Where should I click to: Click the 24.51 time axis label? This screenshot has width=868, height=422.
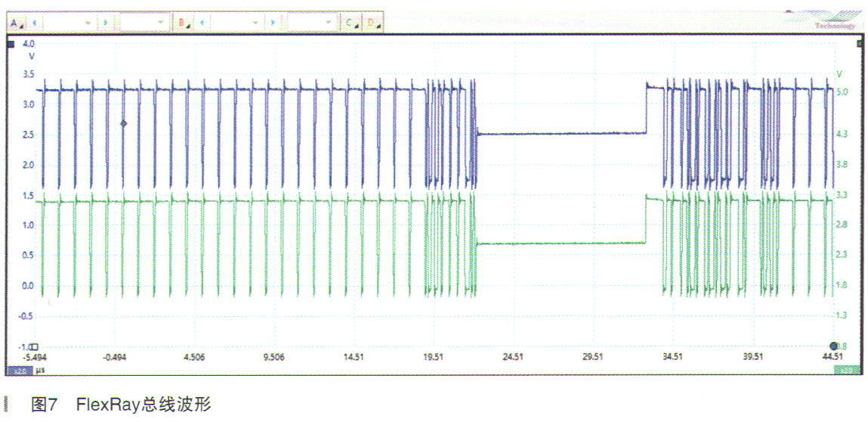513,357
